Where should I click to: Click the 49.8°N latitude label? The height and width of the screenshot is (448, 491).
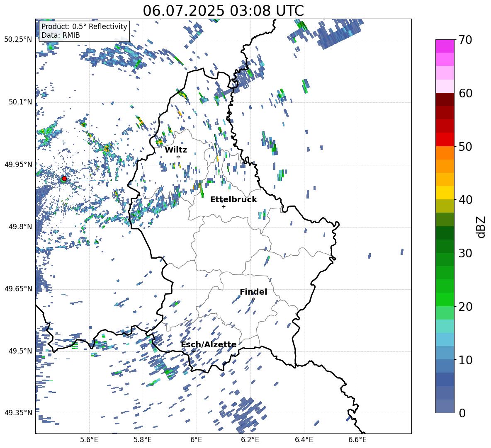(20, 227)
